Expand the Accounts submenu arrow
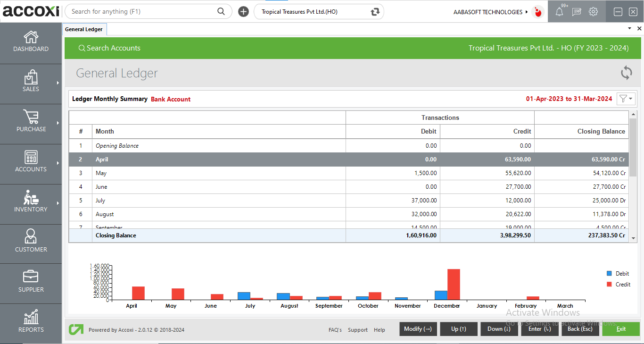The image size is (644, 344). point(58,163)
